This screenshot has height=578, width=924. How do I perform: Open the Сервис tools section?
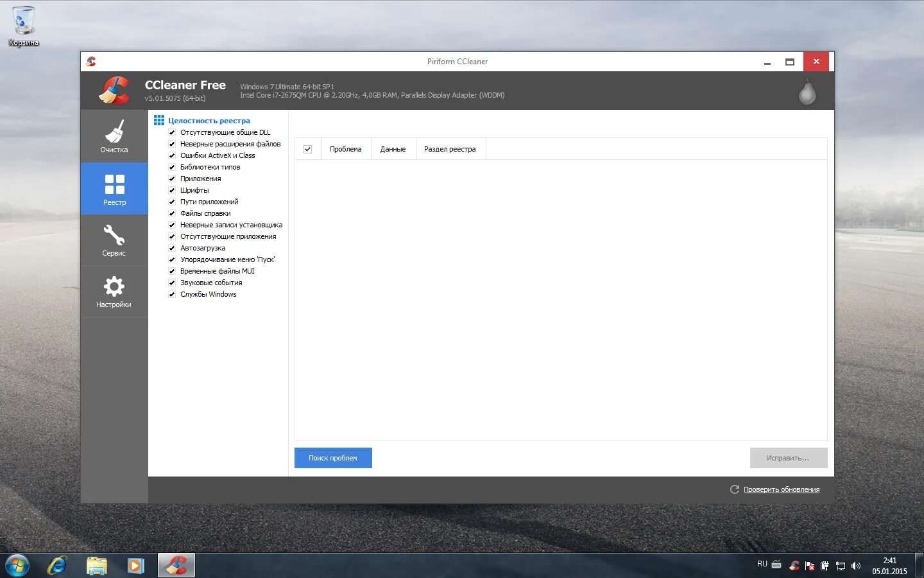point(114,240)
